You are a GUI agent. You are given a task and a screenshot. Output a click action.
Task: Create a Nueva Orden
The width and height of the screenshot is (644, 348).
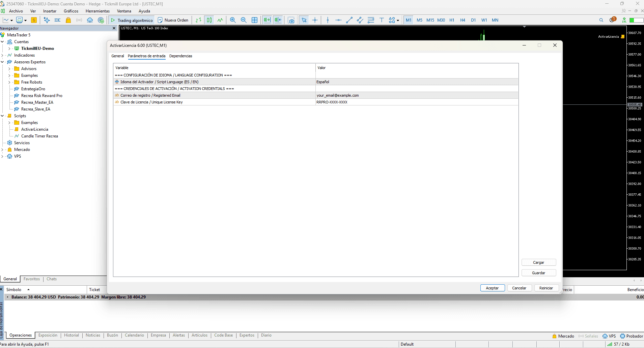[173, 20]
